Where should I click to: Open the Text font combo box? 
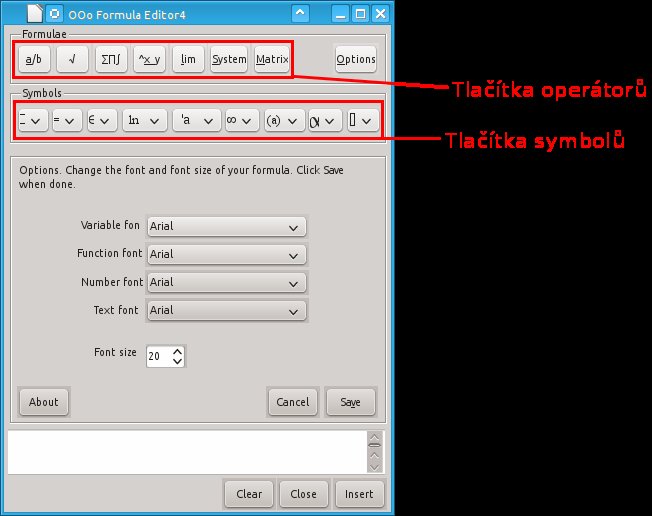[x=227, y=311]
